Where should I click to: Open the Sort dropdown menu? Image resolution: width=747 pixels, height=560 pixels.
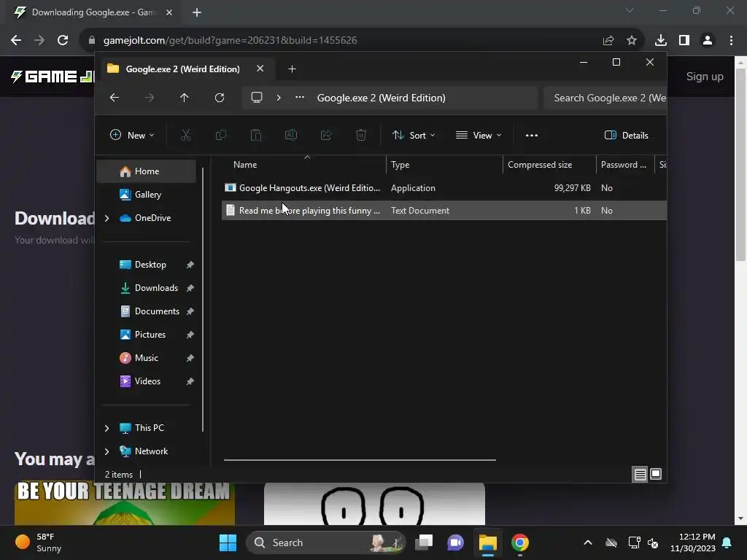click(414, 135)
